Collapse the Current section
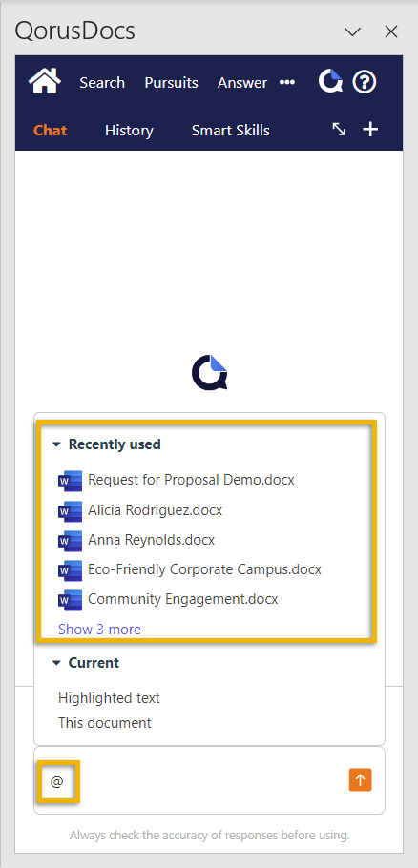The image size is (418, 868). (x=56, y=663)
